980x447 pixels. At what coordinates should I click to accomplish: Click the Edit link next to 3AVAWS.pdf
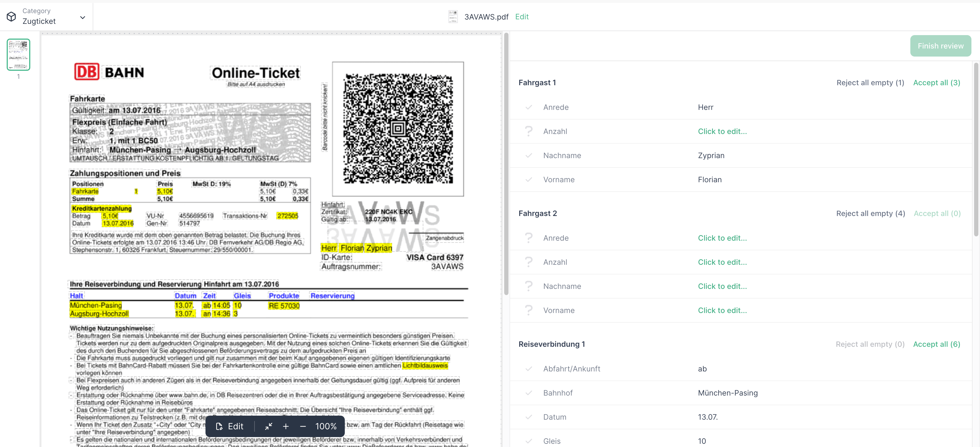pyautogui.click(x=522, y=17)
